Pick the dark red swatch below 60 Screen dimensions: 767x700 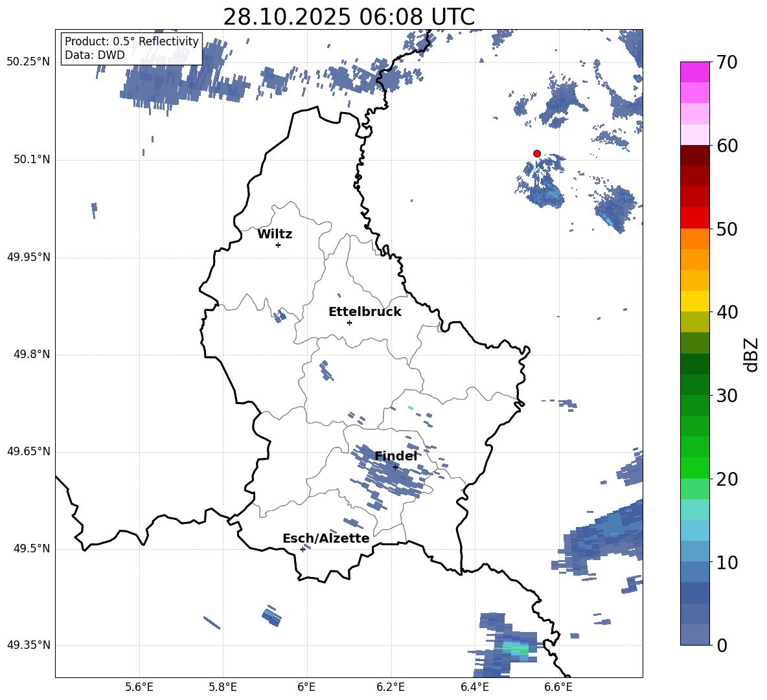coord(694,155)
